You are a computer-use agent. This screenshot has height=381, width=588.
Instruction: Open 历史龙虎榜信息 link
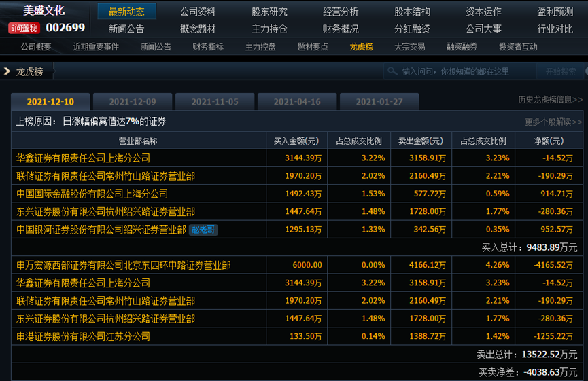[550, 100]
